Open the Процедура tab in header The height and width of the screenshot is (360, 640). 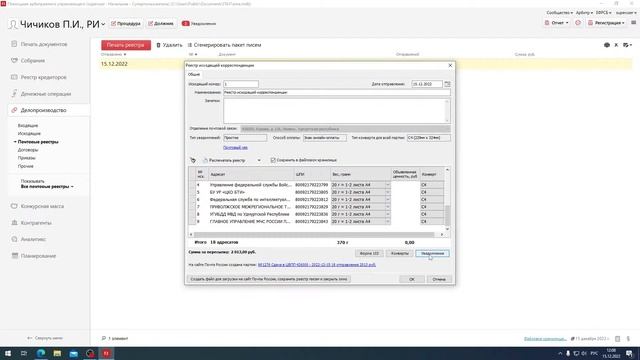(126, 24)
